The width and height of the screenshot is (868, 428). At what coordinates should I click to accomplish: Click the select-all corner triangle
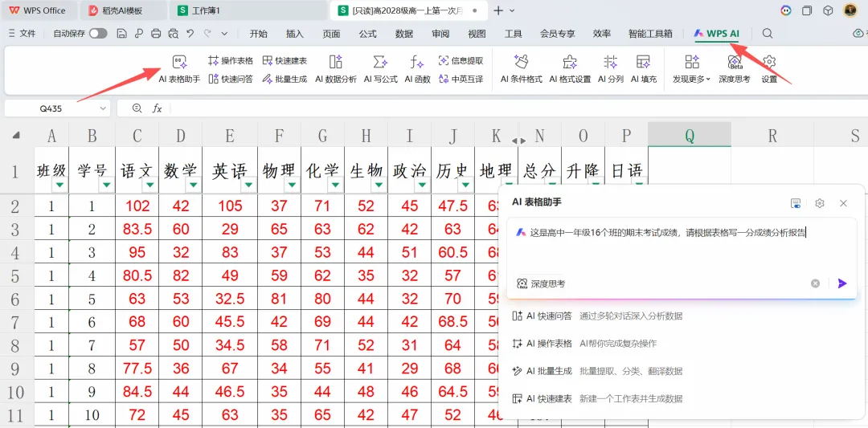17,135
